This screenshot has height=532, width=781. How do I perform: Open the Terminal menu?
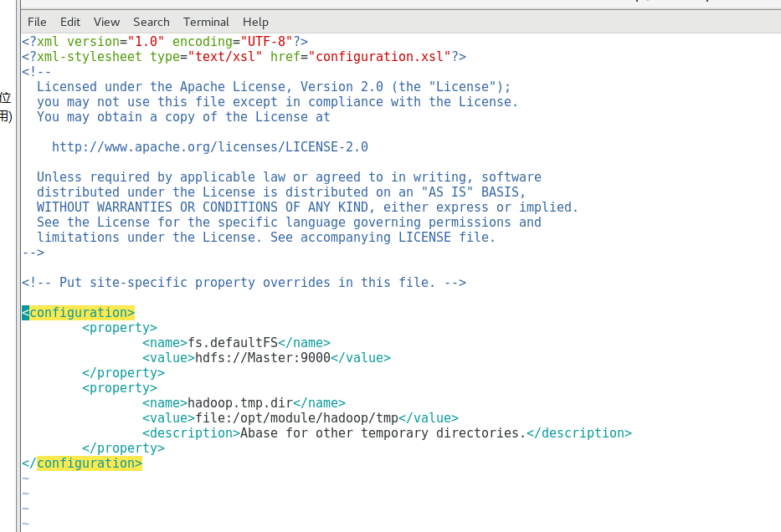[206, 22]
